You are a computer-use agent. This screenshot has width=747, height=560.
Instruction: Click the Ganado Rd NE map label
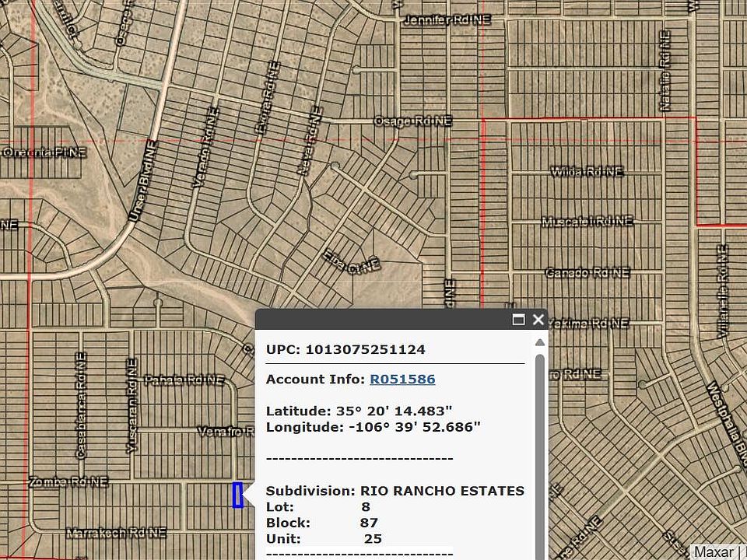tap(587, 273)
